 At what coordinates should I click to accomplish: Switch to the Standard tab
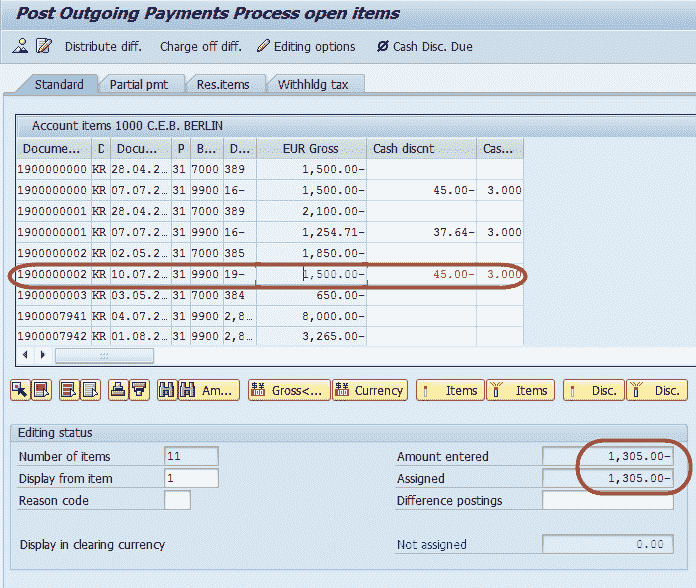tap(59, 84)
